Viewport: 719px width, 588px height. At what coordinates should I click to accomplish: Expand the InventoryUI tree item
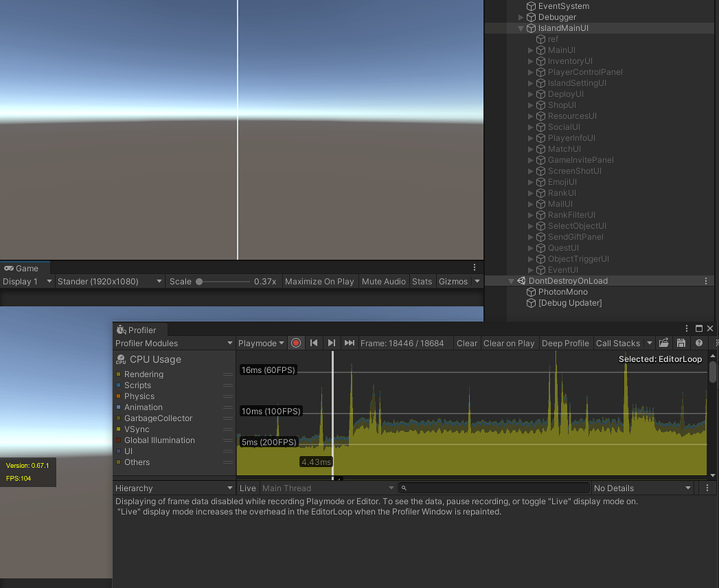532,61
